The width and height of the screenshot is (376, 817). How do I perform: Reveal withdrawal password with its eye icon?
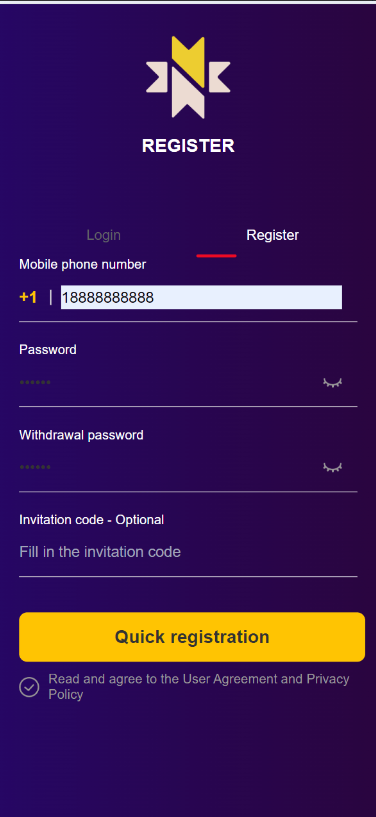pyautogui.click(x=332, y=467)
